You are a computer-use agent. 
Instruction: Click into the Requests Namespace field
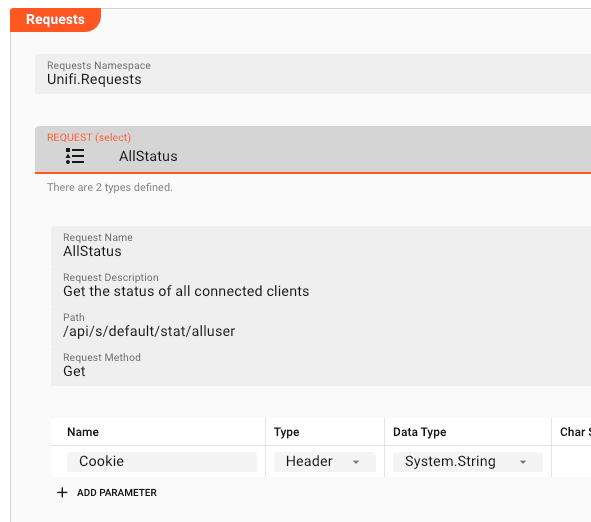point(313,74)
